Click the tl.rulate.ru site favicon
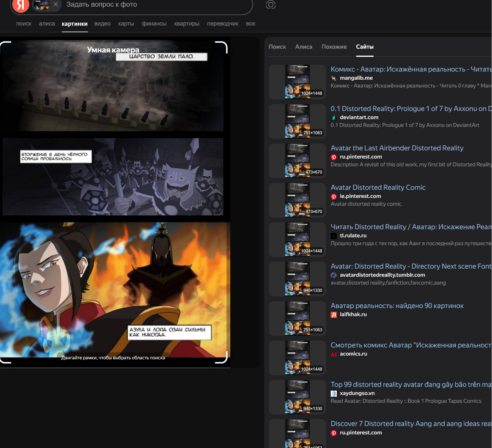The image size is (492, 448). coord(334,236)
